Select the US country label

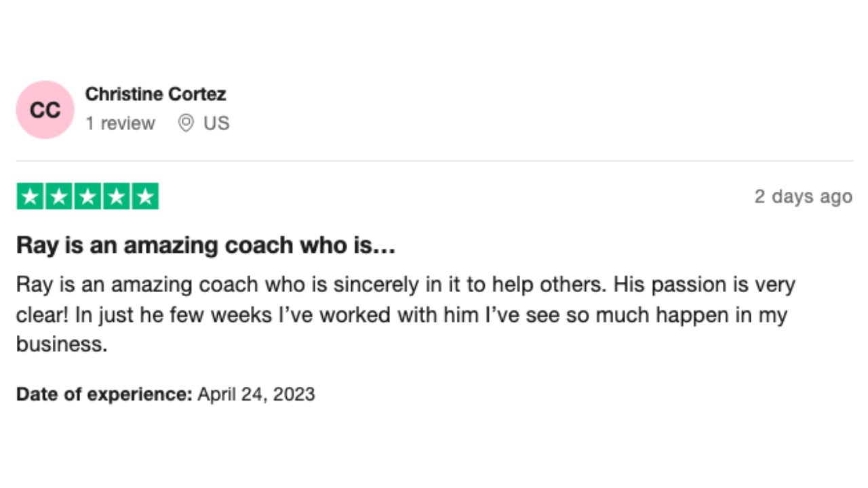tap(216, 123)
